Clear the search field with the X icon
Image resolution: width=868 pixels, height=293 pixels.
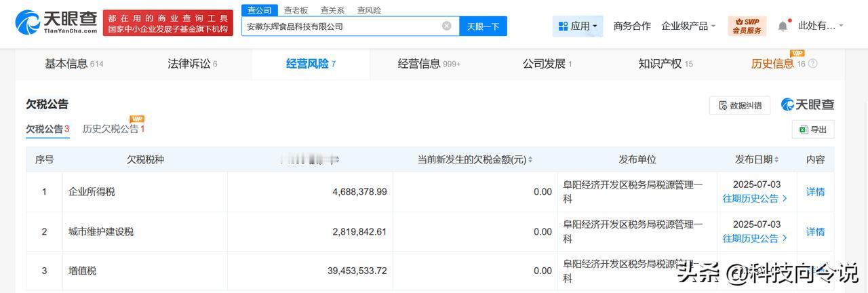(x=446, y=26)
